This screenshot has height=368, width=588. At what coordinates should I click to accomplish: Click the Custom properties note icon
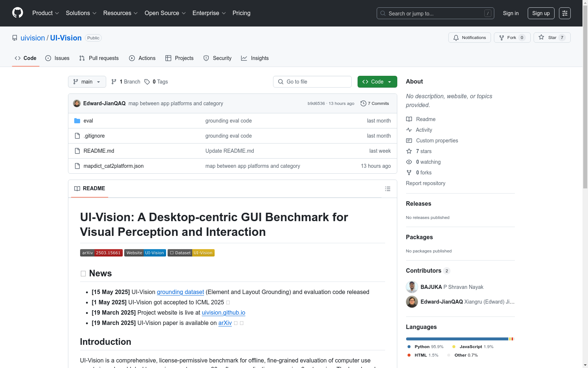click(409, 141)
